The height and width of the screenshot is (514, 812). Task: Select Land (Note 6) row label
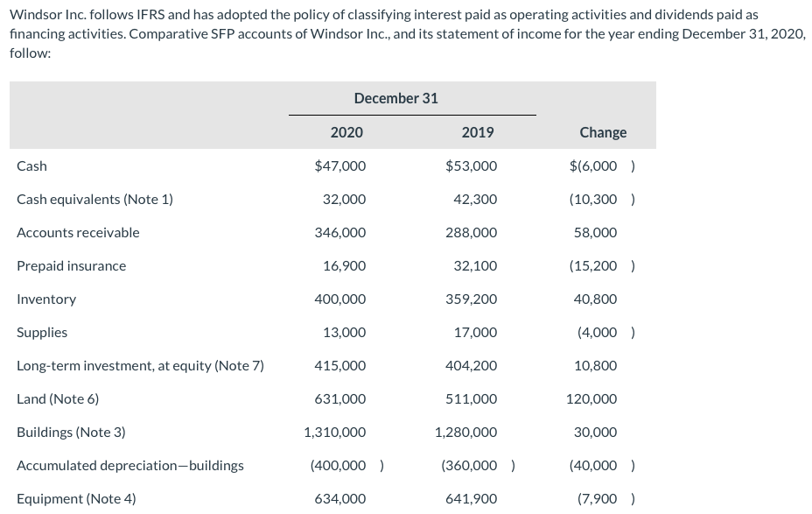point(58,399)
